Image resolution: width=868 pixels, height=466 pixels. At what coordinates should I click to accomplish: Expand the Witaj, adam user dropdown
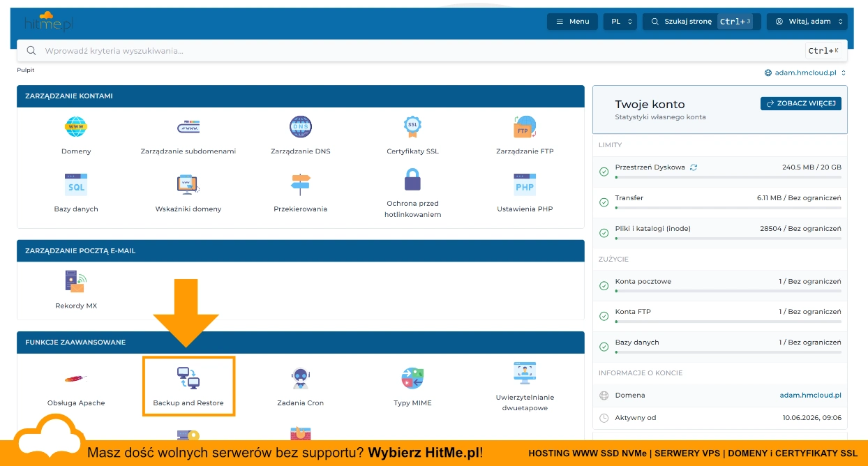click(807, 22)
